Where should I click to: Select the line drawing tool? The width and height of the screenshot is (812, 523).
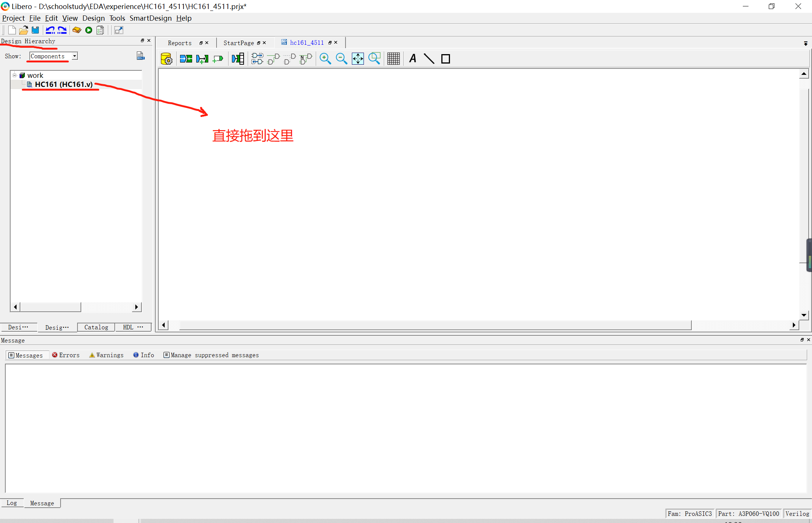(x=429, y=59)
